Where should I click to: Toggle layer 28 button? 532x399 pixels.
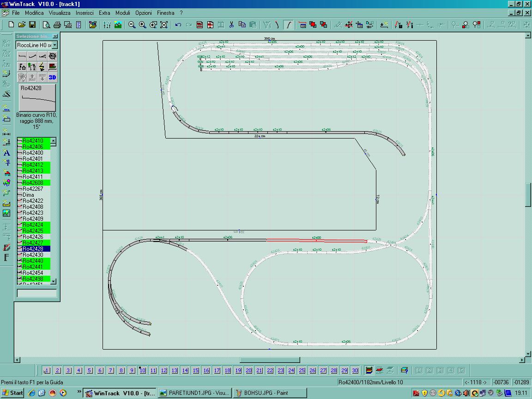click(334, 370)
